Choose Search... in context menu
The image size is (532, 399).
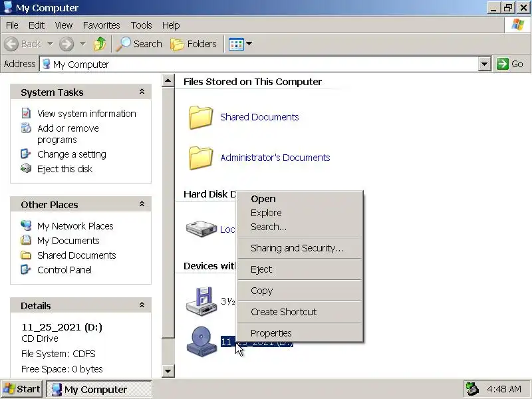coord(301,227)
